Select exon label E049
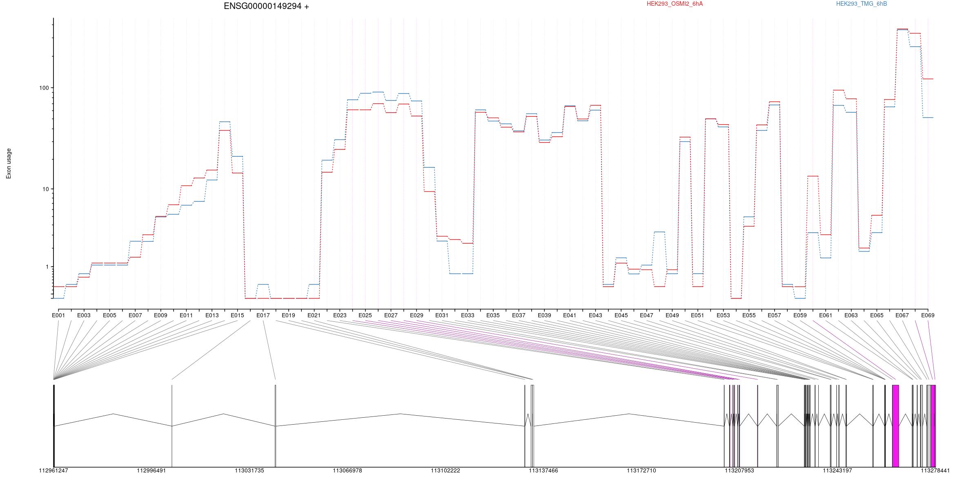 coord(672,315)
